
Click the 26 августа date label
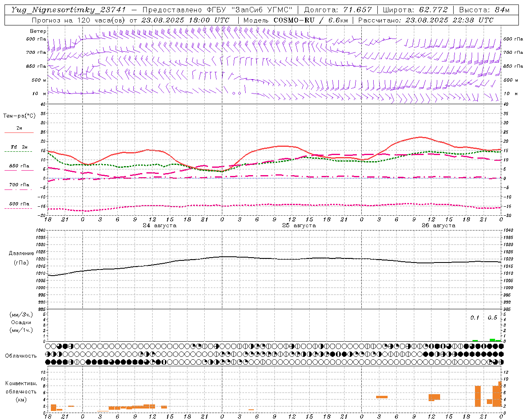coord(438,226)
